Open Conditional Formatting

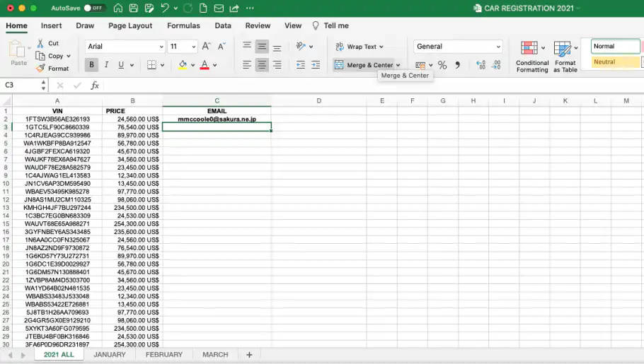click(532, 57)
